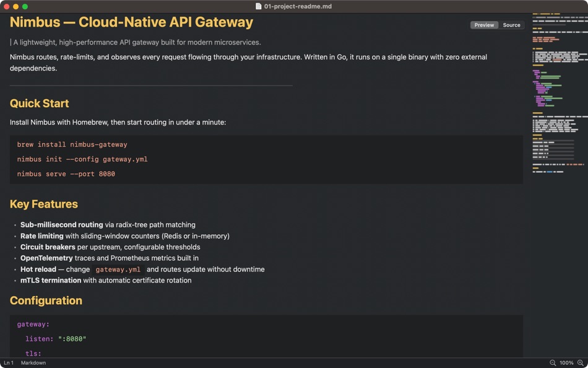Image resolution: width=588 pixels, height=368 pixels.
Task: Click the minimap document overview
Action: (560, 93)
